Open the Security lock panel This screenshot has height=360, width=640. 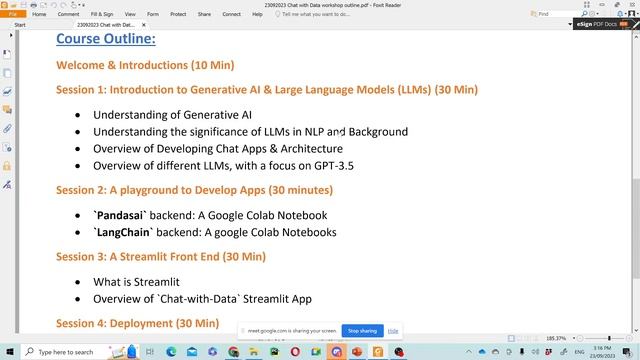click(7, 166)
